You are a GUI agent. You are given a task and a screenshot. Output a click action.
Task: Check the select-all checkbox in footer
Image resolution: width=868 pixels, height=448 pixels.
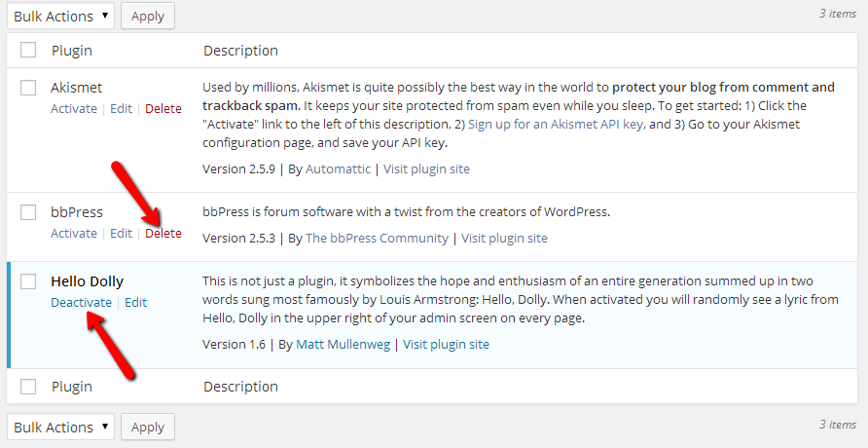point(28,387)
